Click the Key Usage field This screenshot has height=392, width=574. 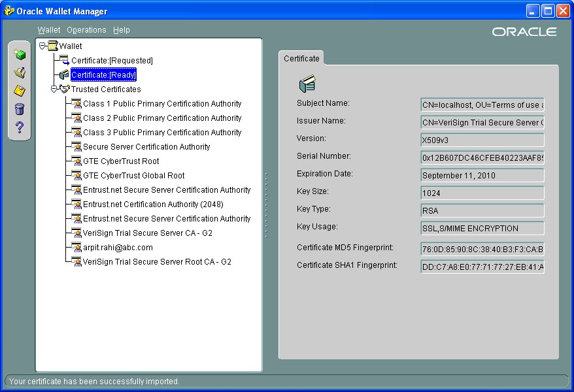(482, 228)
